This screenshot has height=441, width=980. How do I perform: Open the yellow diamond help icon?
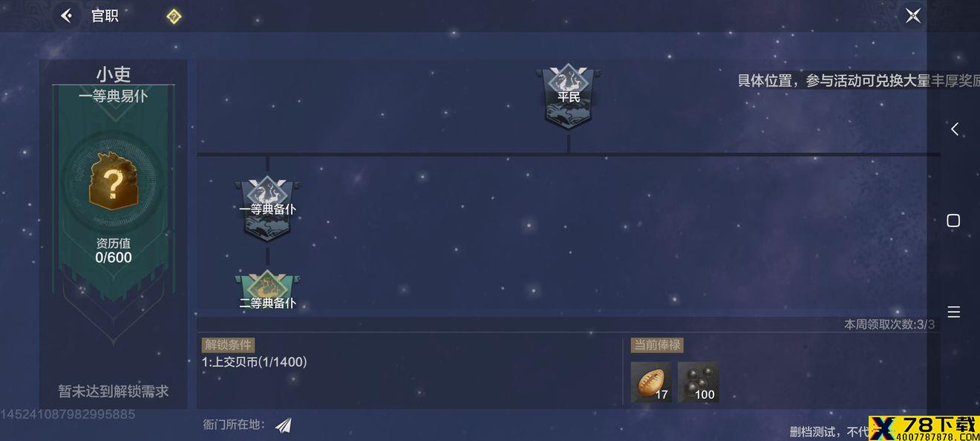pyautogui.click(x=174, y=16)
